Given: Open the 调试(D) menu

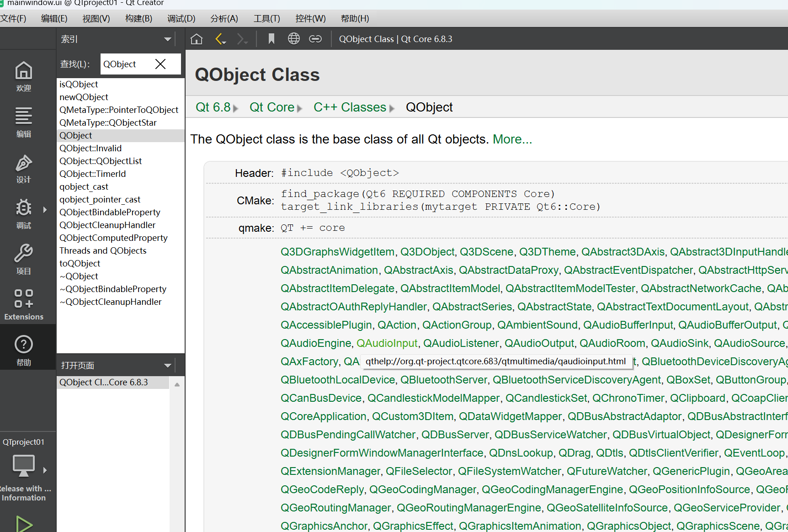Looking at the screenshot, I should point(181,19).
